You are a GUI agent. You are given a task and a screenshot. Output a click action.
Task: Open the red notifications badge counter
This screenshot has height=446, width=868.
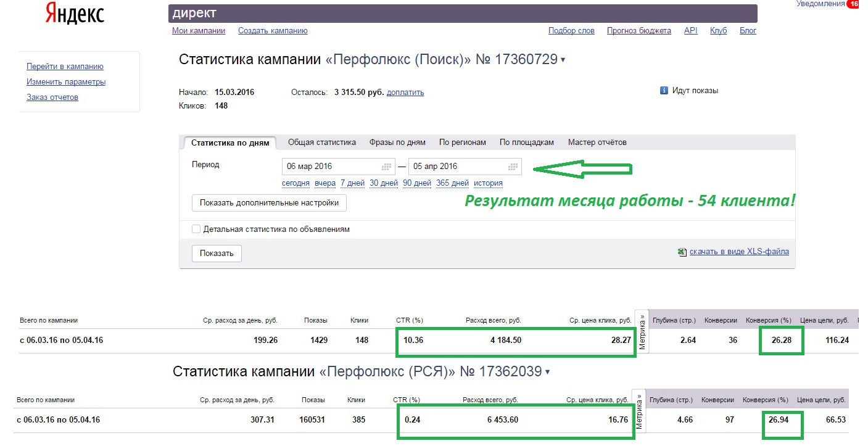click(854, 4)
